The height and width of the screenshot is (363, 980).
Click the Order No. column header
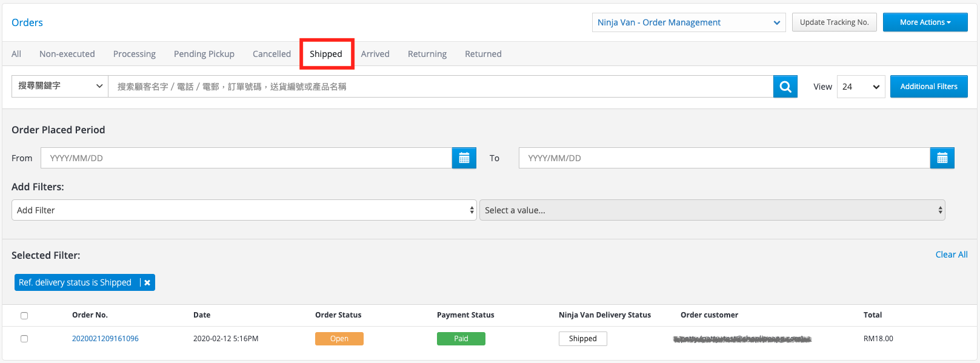point(90,315)
